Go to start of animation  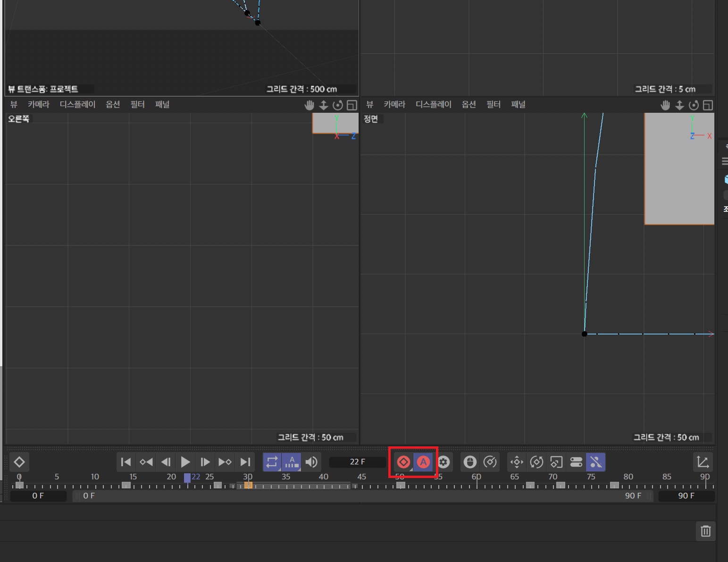click(126, 462)
